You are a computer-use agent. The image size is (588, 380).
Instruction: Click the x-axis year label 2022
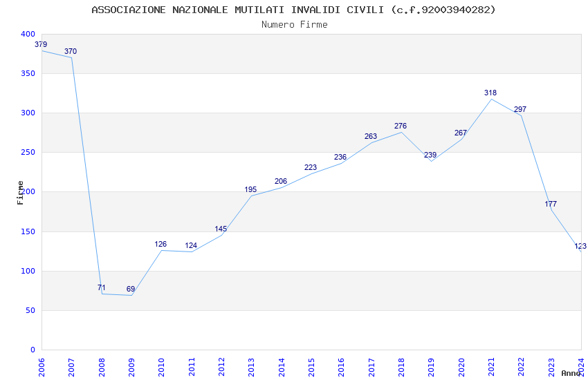pos(522,368)
